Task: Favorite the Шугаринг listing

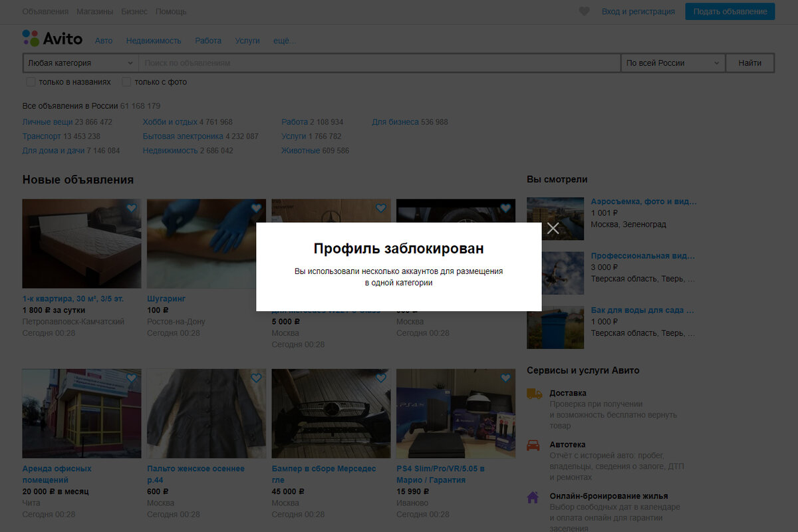Action: tap(256, 209)
